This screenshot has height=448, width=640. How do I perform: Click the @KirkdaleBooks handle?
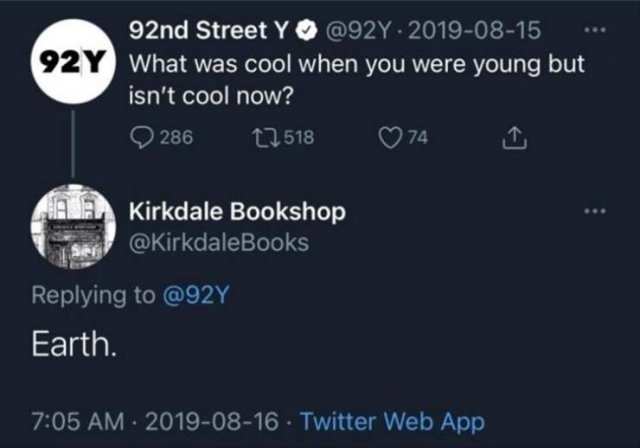click(x=220, y=241)
